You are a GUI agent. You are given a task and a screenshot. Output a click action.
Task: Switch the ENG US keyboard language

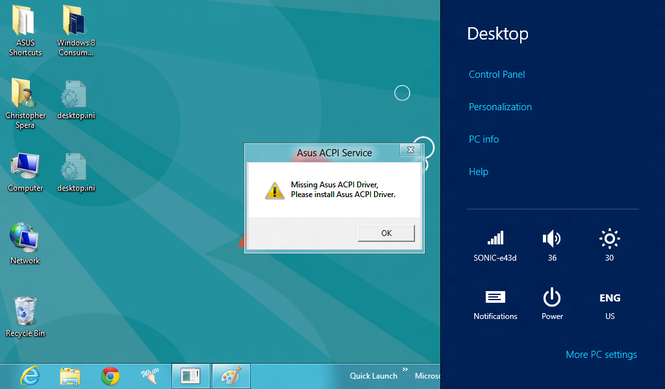tap(610, 305)
